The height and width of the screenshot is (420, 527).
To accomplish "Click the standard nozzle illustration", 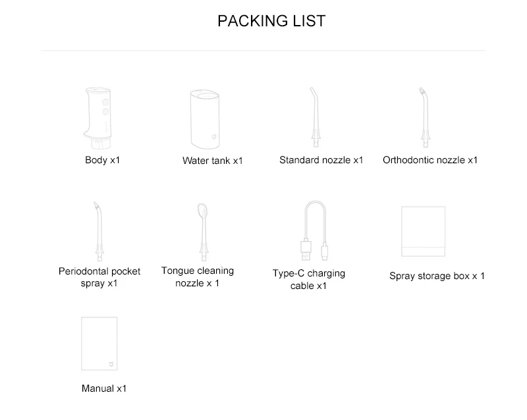I will click(x=315, y=117).
